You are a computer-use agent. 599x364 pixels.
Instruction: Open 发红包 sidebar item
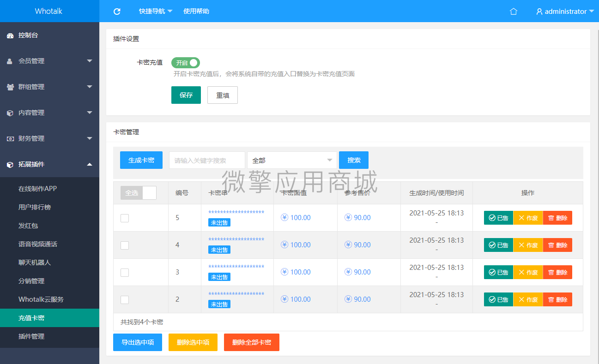[49, 226]
